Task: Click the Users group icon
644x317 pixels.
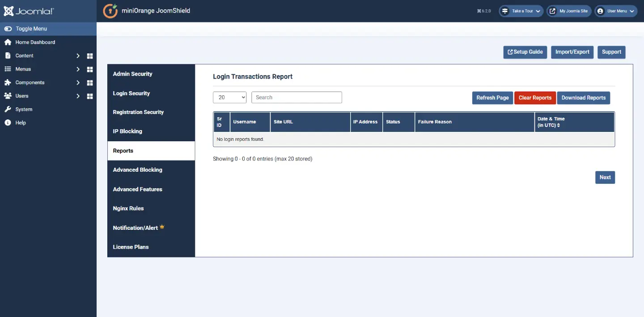Action: click(8, 96)
